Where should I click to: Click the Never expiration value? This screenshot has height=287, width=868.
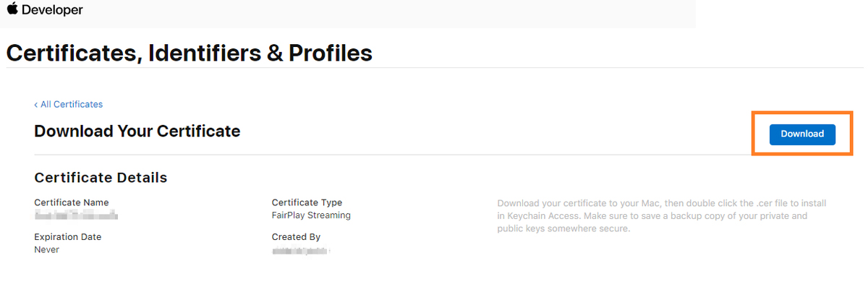(47, 249)
